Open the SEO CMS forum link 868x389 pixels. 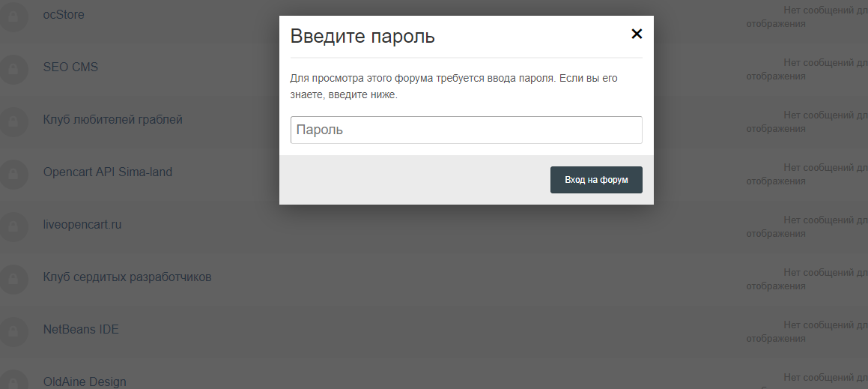[x=70, y=67]
